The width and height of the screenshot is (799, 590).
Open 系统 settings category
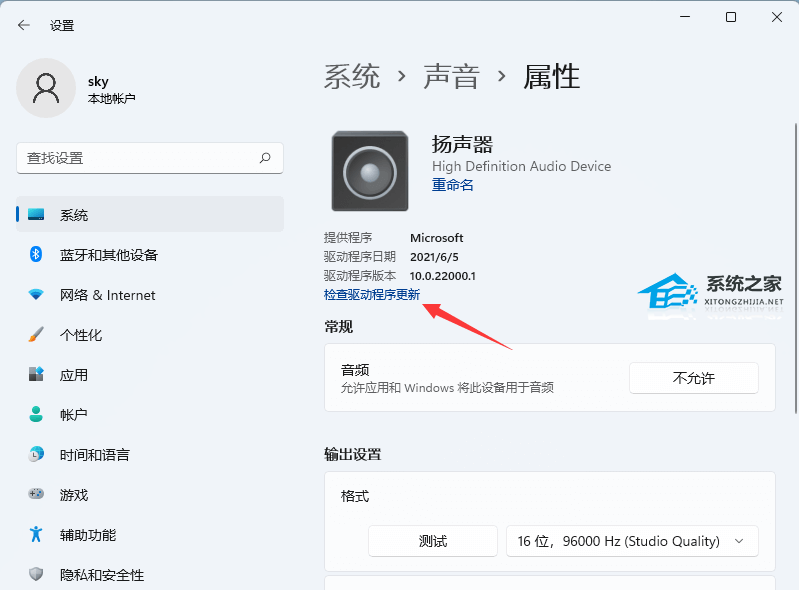[x=150, y=214]
